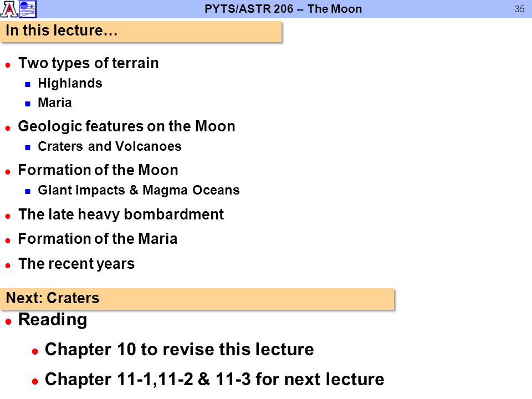
Task: Click the 'Next: Craters' orange banner
Action: [197, 299]
